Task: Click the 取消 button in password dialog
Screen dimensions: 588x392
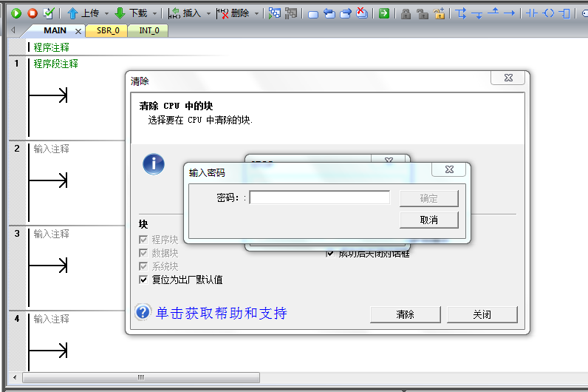Action: coord(428,220)
